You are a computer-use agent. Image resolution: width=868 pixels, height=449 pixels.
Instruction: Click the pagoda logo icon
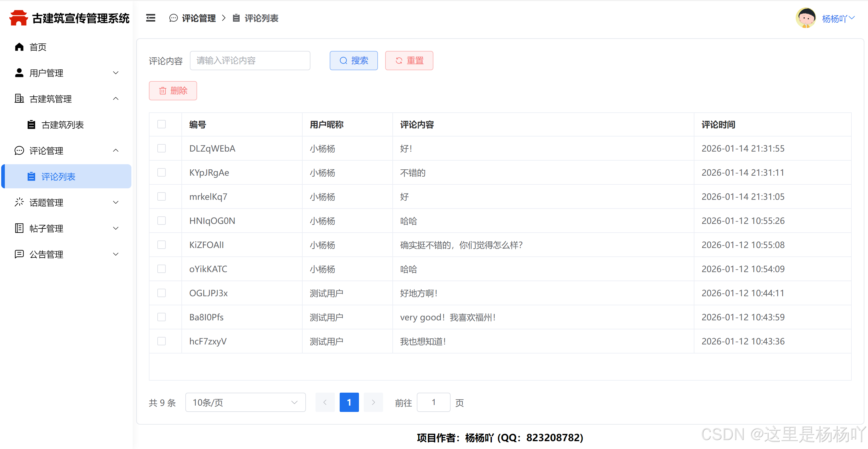[18, 18]
